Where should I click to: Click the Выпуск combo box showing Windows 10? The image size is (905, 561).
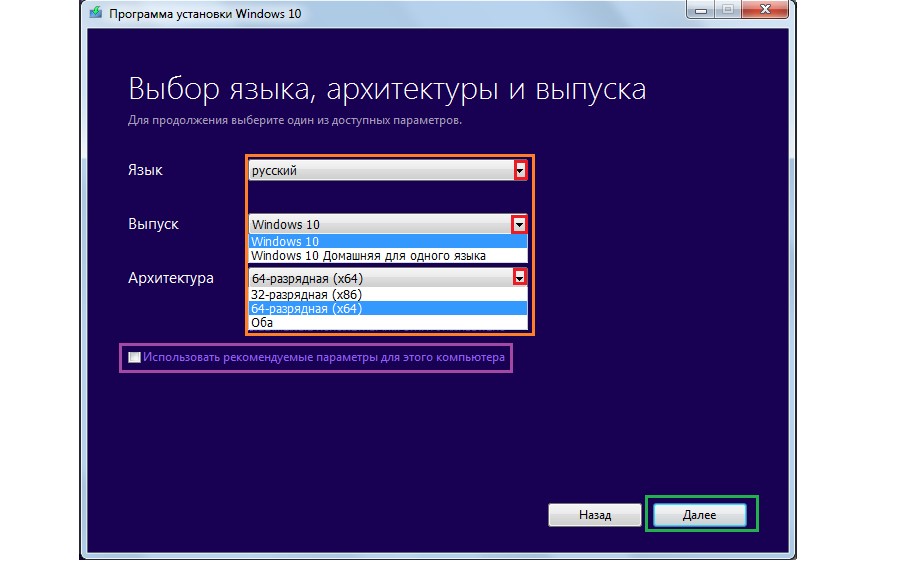point(388,224)
